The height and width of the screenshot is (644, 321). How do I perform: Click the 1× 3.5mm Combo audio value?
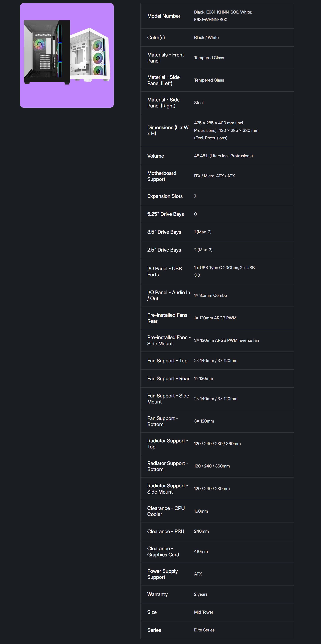coord(210,295)
